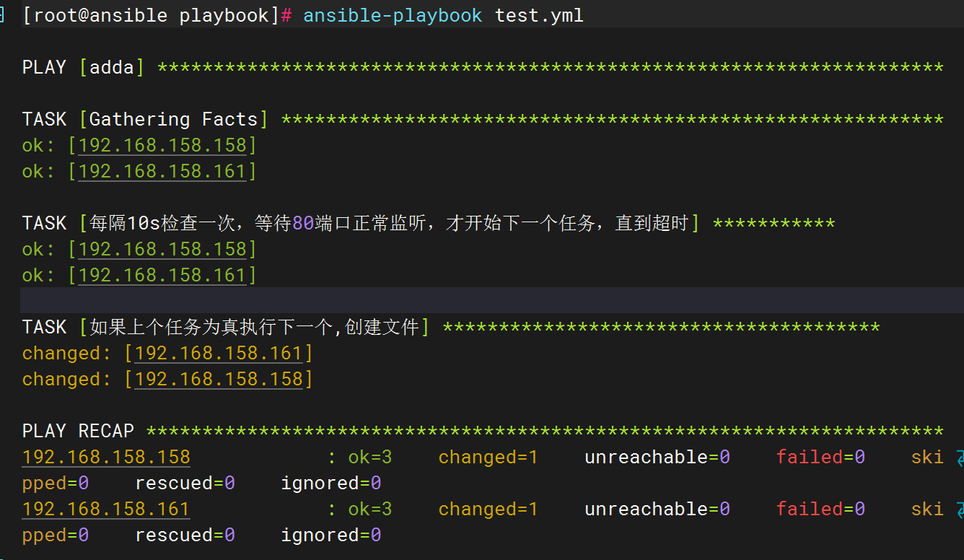This screenshot has width=964, height=560.
Task: Click ignored=0 under the 192.168.158.161 recap row
Action: (331, 535)
